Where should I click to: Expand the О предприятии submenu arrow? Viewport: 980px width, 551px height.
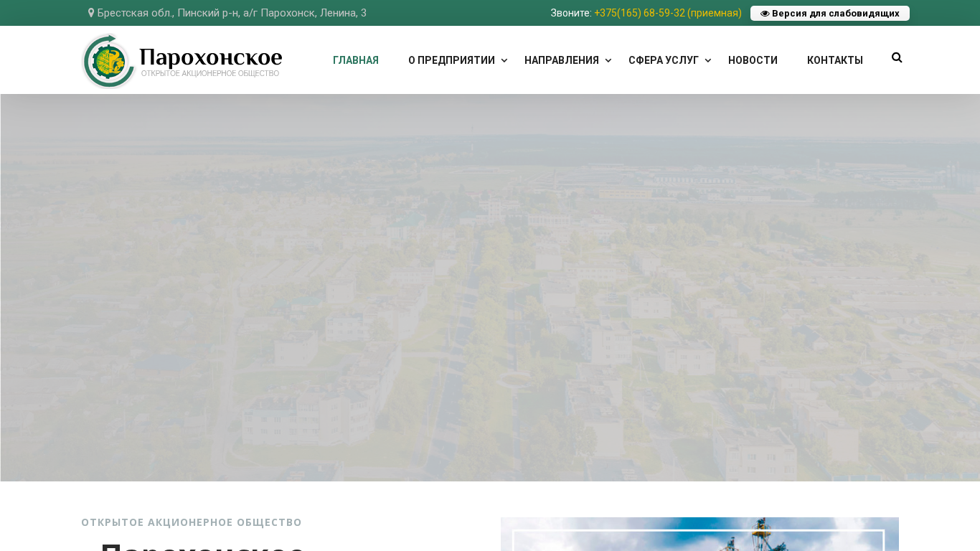pos(504,60)
